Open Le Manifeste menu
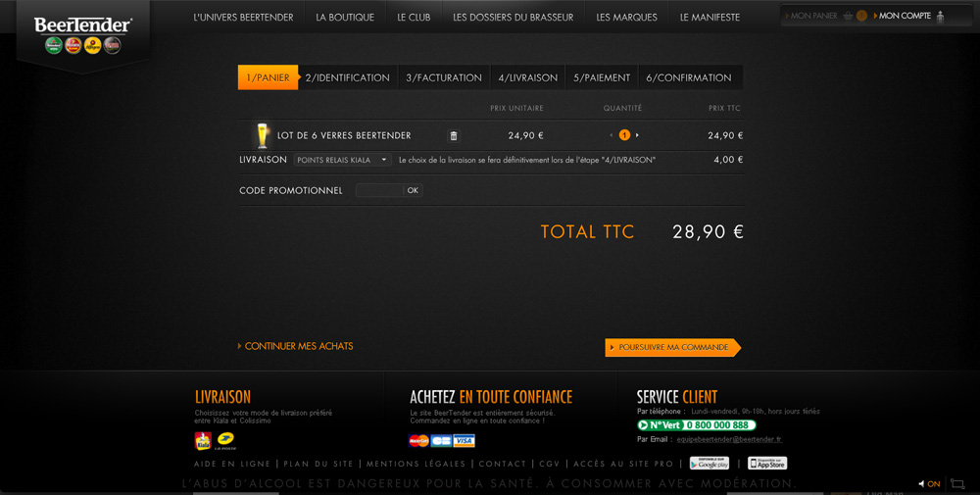This screenshot has width=980, height=495. (710, 18)
